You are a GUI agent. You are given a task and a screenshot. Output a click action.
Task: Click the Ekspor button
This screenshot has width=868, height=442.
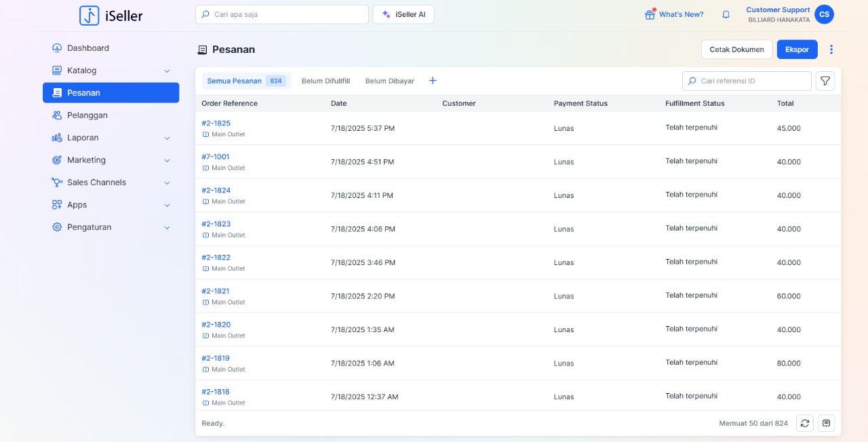[797, 49]
